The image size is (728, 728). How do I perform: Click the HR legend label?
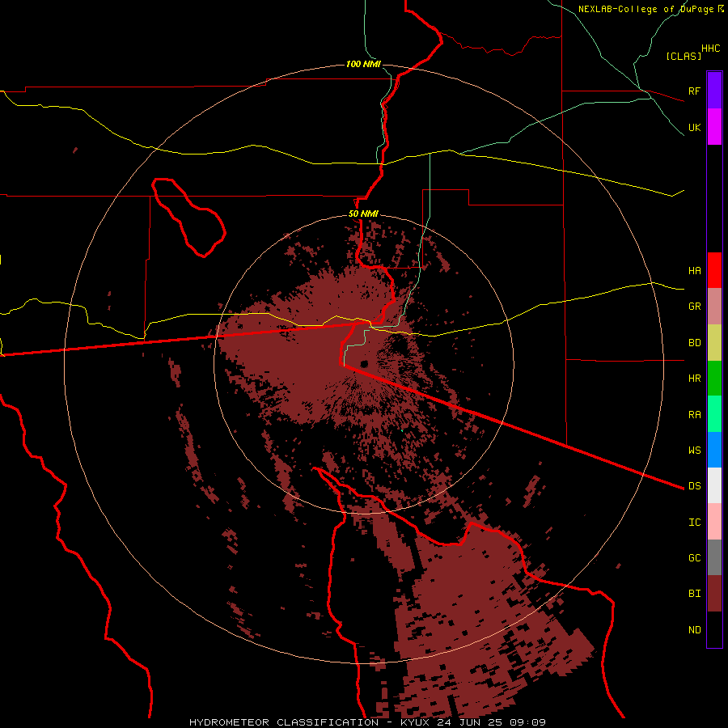694,379
